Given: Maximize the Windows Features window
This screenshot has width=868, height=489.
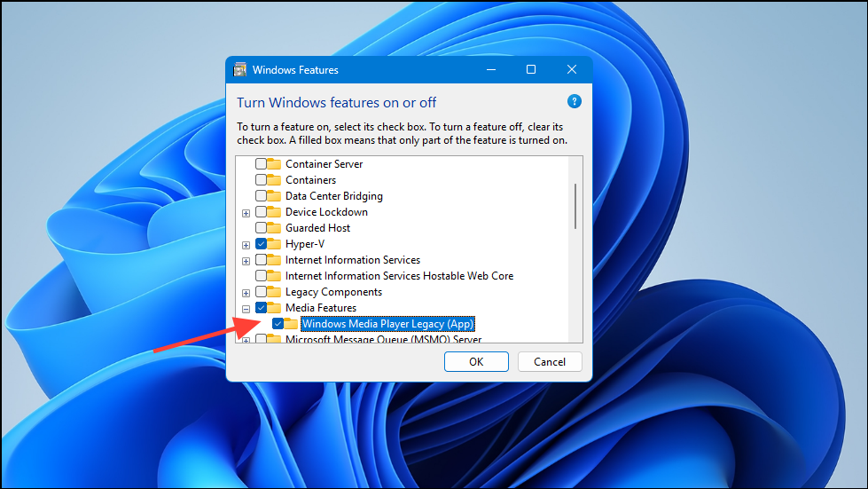Looking at the screenshot, I should coord(531,69).
